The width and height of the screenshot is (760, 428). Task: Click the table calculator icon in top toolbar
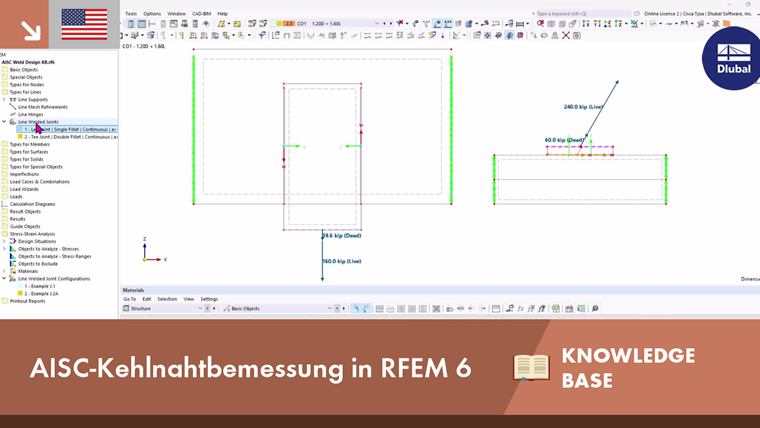195,23
